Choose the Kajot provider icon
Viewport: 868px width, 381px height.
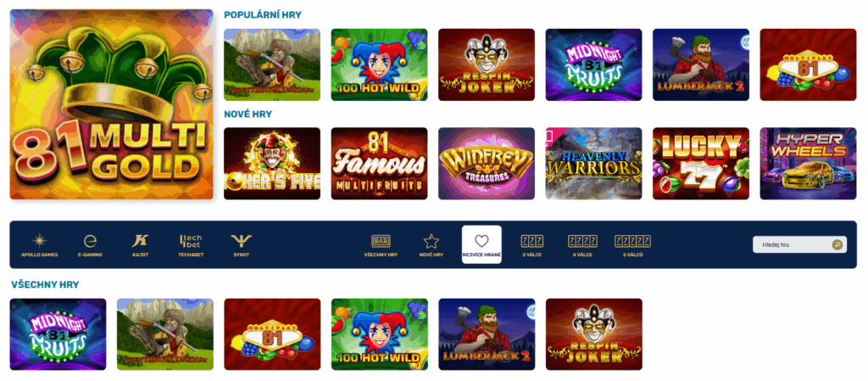click(x=140, y=245)
